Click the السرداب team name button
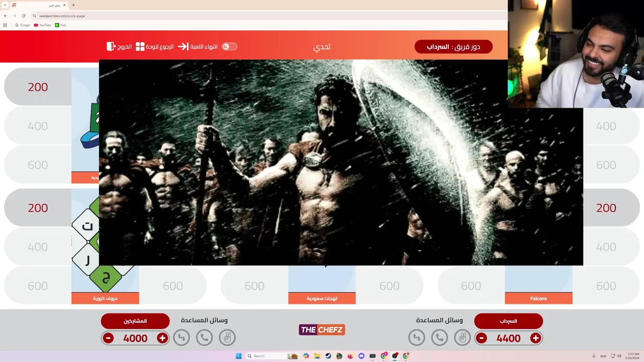Image resolution: width=644 pixels, height=362 pixels. click(x=508, y=321)
